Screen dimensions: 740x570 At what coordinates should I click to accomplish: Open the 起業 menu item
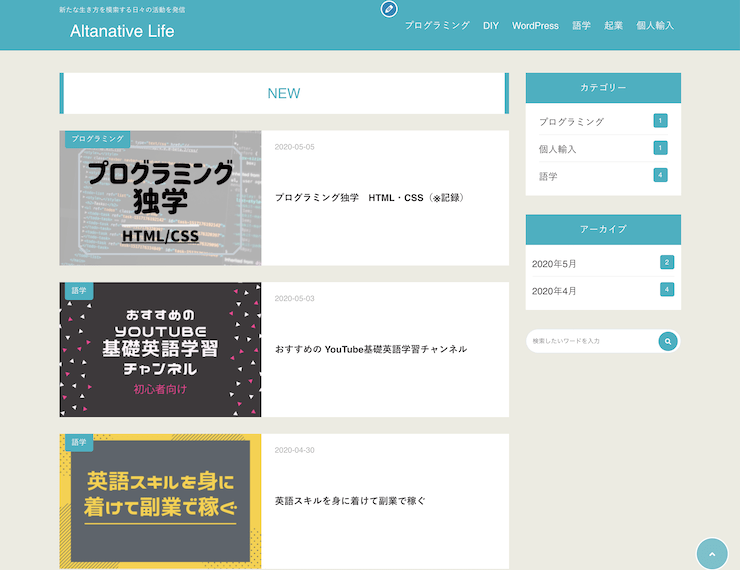[x=613, y=26]
